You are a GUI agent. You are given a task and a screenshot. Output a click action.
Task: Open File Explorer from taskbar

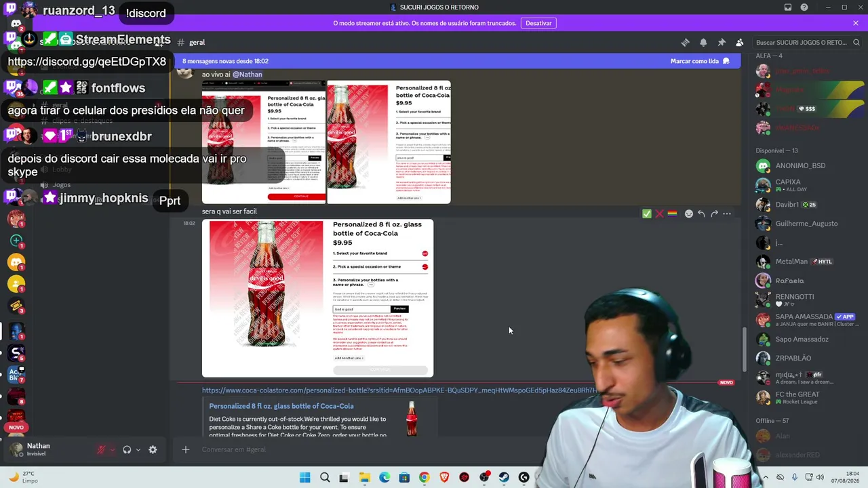pos(364,477)
